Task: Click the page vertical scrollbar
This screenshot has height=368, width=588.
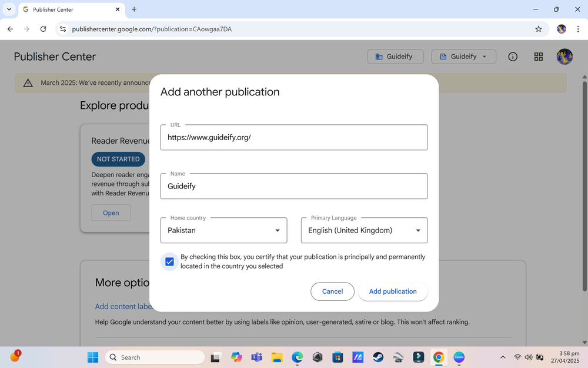Action: point(584,186)
